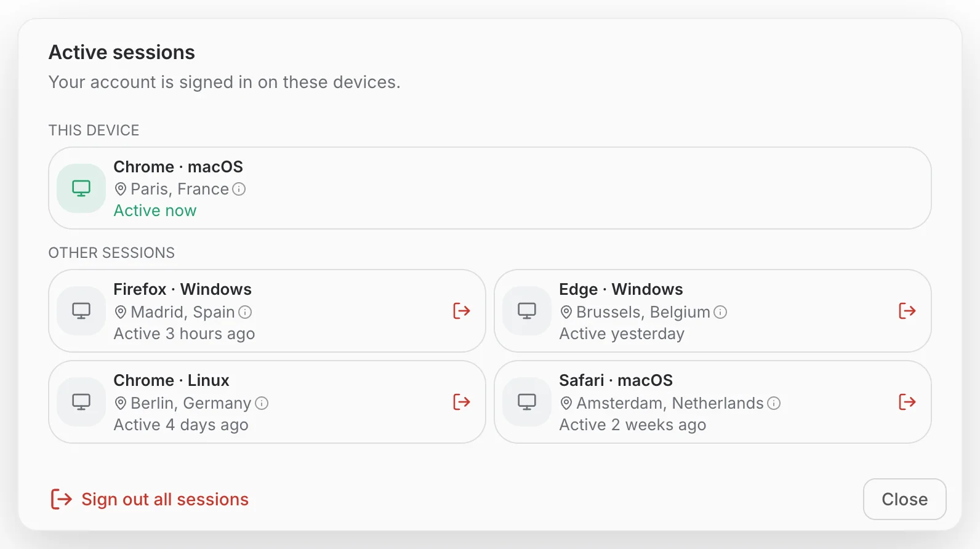Click the "OTHER SESSIONS" section heading

tap(111, 253)
